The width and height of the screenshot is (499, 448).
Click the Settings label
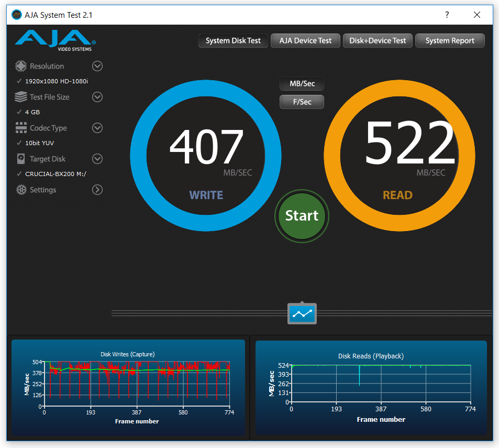coord(43,190)
